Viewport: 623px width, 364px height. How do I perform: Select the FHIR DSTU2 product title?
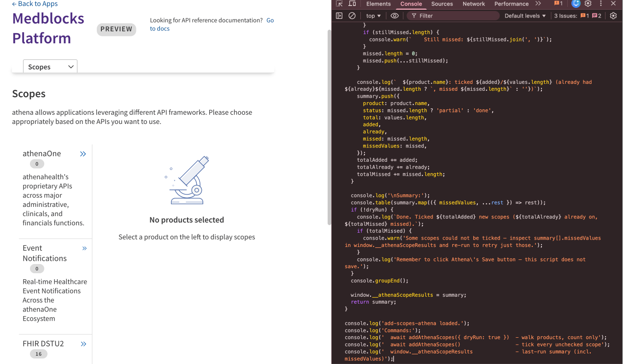(43, 344)
